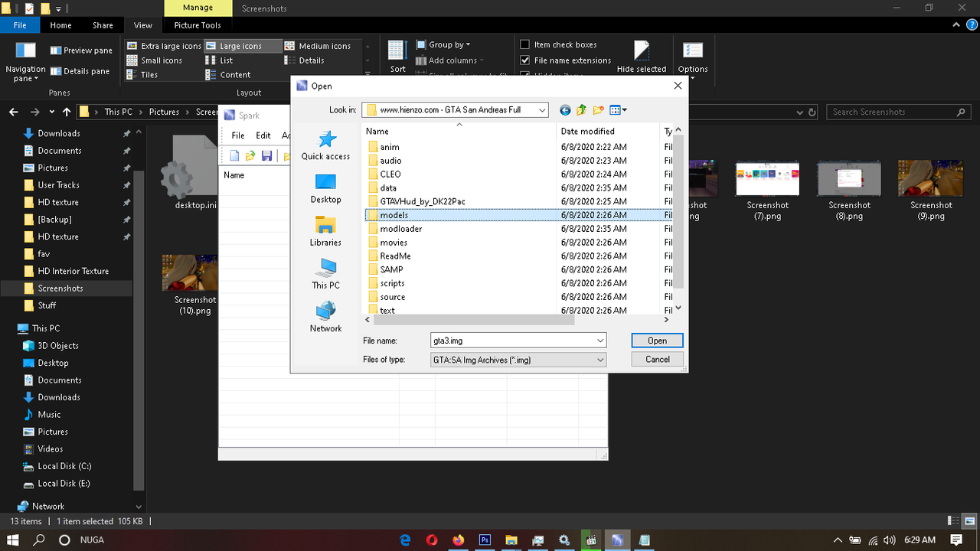Open Explorer File tab
The width and height of the screenshot is (980, 551).
(20, 25)
